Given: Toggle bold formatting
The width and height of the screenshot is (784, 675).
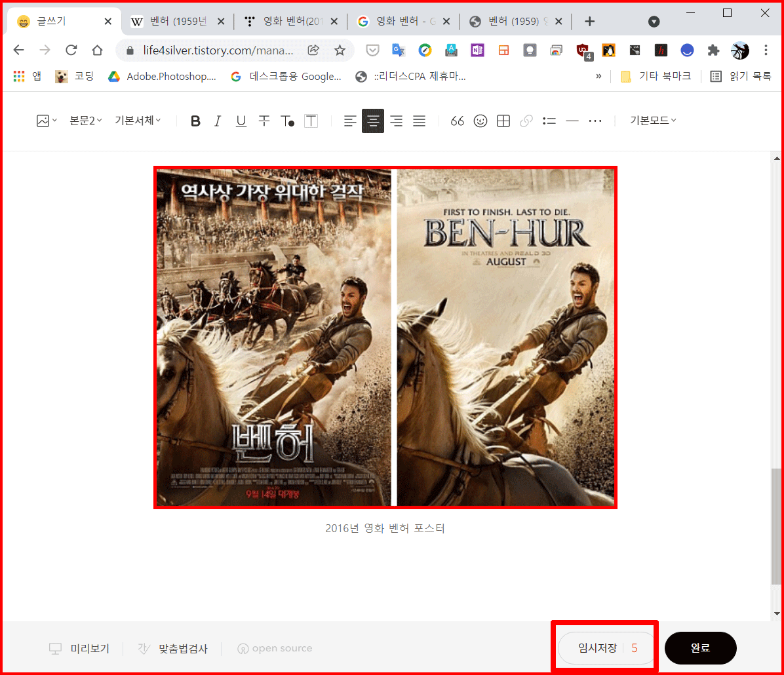Looking at the screenshot, I should [x=195, y=121].
